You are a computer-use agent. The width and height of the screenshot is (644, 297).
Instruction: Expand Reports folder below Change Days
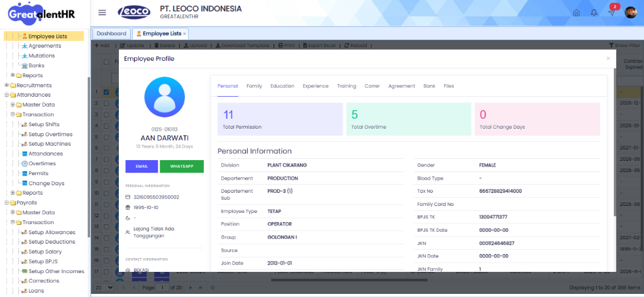click(13, 193)
